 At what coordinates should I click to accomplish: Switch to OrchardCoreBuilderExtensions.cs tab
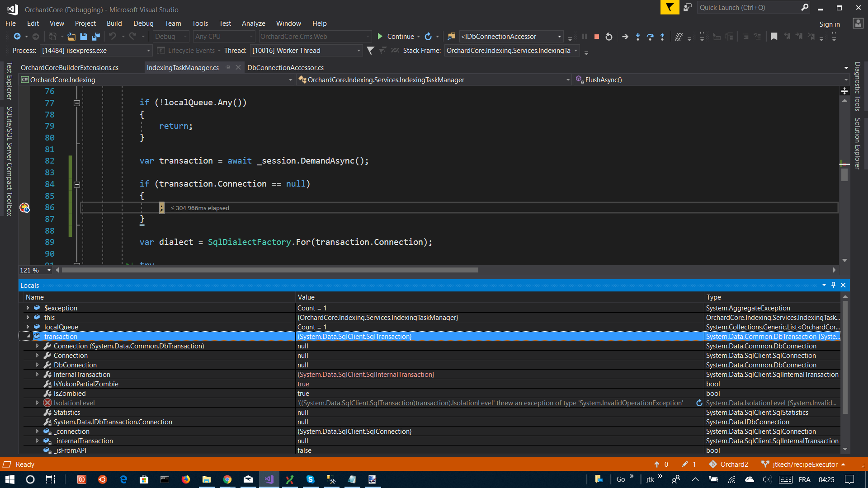tap(70, 67)
